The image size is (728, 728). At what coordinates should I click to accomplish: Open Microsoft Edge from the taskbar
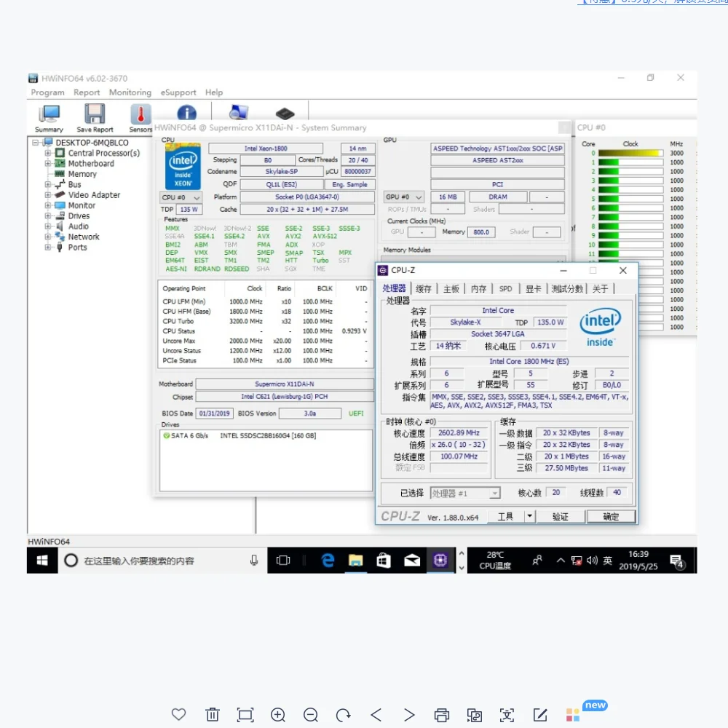328,561
